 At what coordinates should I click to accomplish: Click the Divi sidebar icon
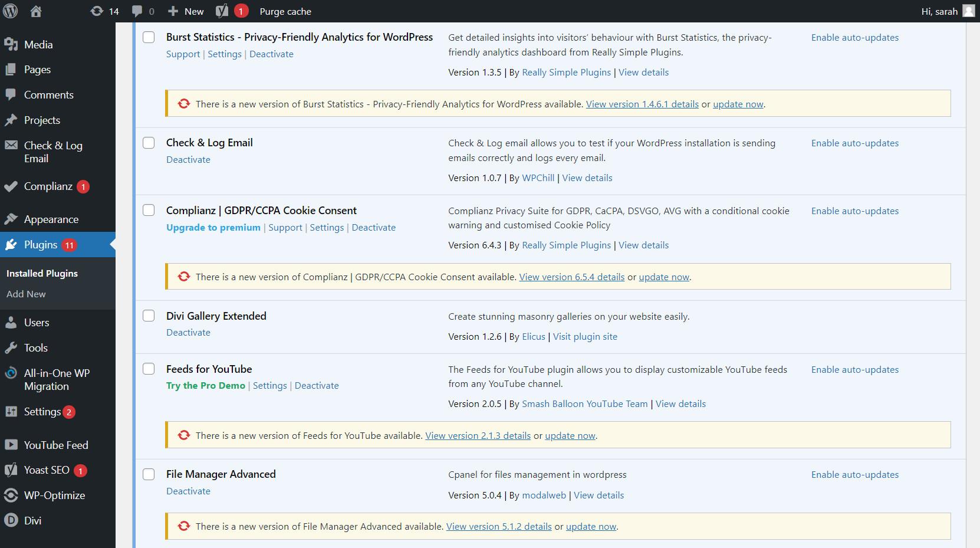click(x=11, y=520)
